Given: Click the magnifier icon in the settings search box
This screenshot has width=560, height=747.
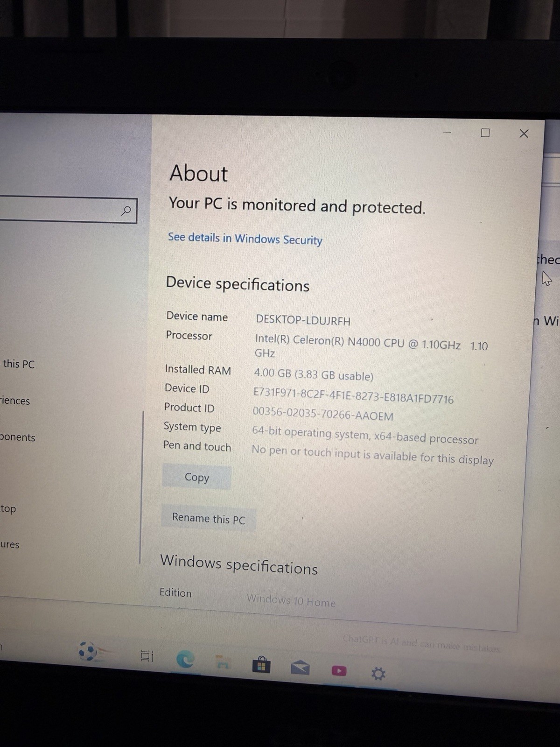Looking at the screenshot, I should click(126, 211).
